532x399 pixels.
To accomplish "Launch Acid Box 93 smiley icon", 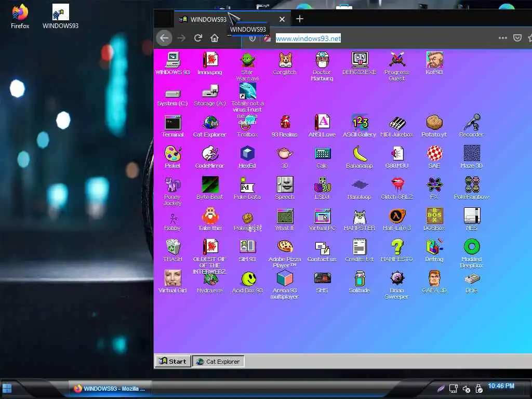I will click(249, 278).
